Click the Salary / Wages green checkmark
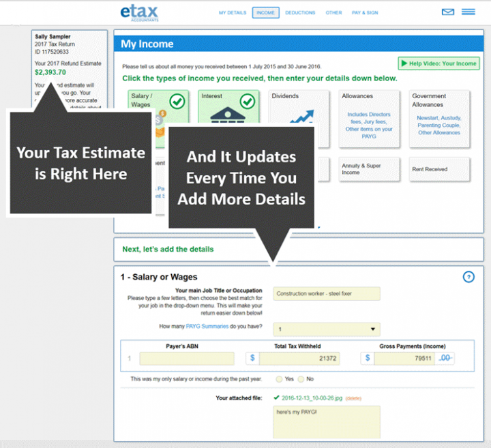 click(x=177, y=102)
